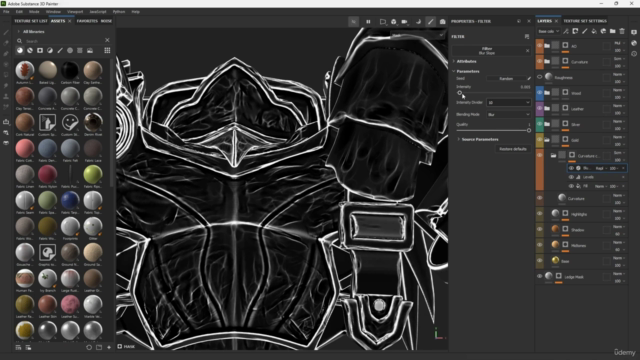Add mask using the Layers toolbar mask icon
Screen dimensions: 640x360
click(575, 31)
